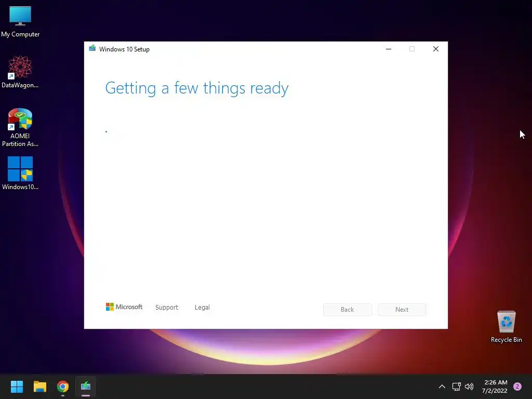Show hidden system tray icons
Screen dimensions: 532x399
(x=442, y=387)
